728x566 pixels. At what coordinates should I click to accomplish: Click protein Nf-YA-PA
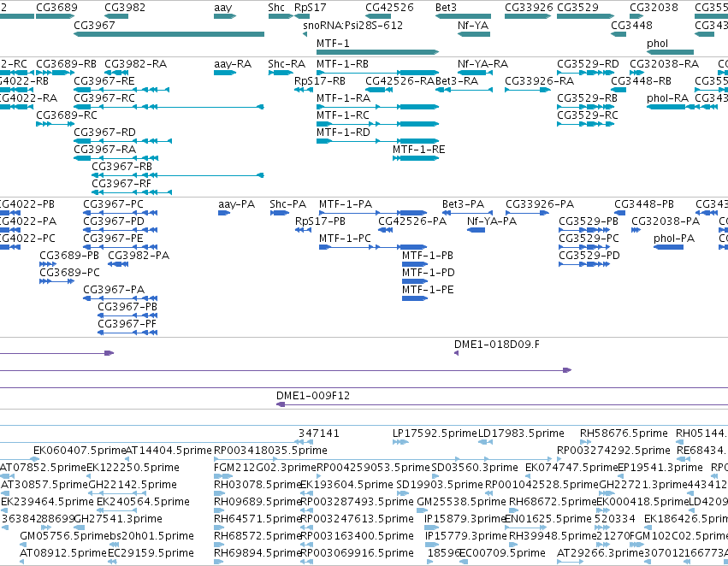tap(476, 230)
